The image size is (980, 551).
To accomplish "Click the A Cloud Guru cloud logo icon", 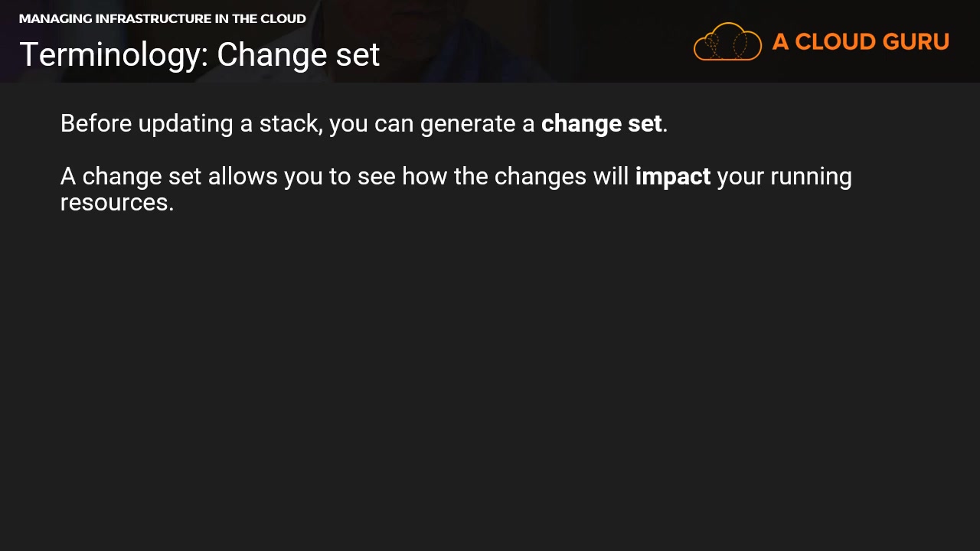I will click(727, 41).
